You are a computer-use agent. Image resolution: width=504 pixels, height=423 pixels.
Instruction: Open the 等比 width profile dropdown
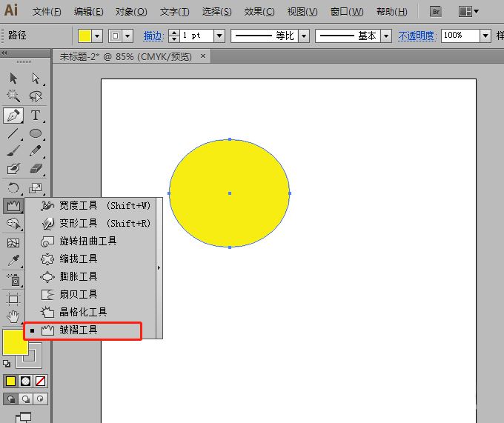click(304, 36)
